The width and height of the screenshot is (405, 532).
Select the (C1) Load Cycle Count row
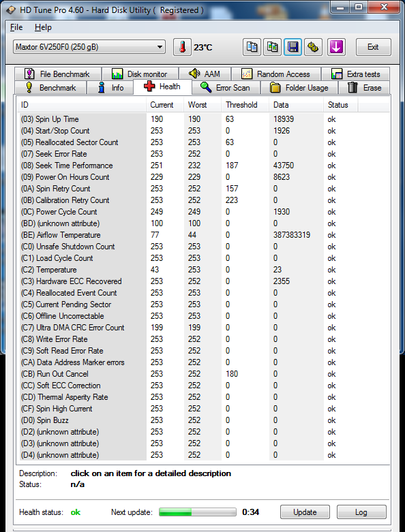point(203,258)
